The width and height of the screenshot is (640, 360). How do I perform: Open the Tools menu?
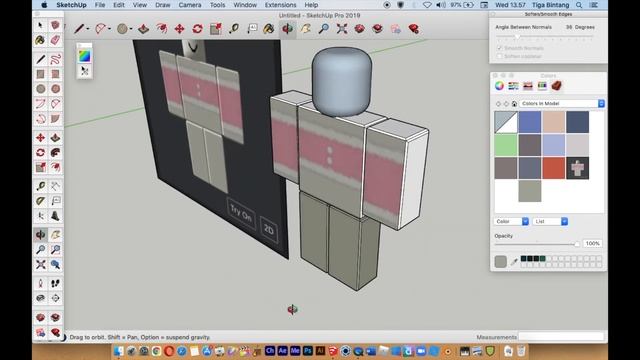(217, 5)
